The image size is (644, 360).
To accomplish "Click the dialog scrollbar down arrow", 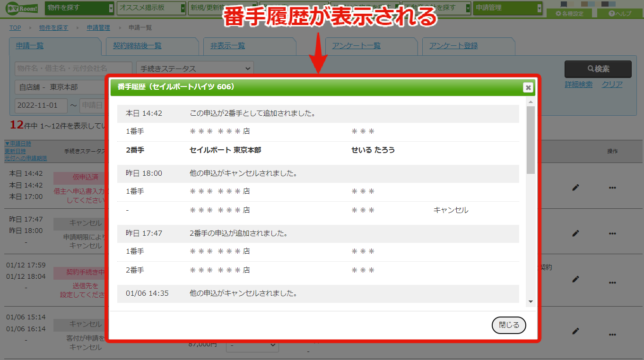I will [x=531, y=301].
